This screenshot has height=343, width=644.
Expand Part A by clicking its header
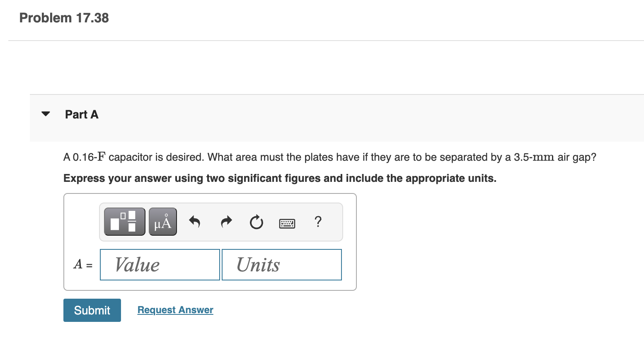(81, 114)
